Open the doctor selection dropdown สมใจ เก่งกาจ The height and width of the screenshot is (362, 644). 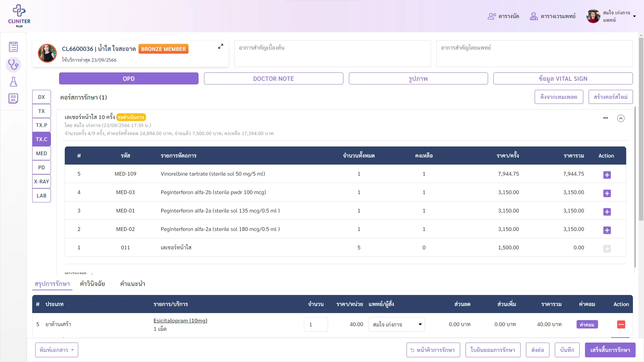click(396, 324)
